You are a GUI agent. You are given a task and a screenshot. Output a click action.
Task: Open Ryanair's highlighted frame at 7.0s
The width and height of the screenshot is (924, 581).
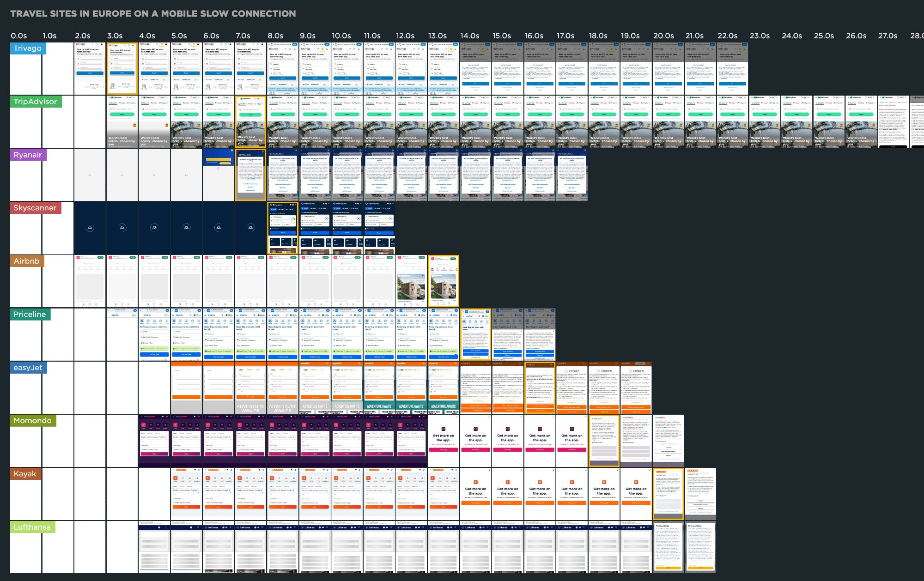coord(250,175)
